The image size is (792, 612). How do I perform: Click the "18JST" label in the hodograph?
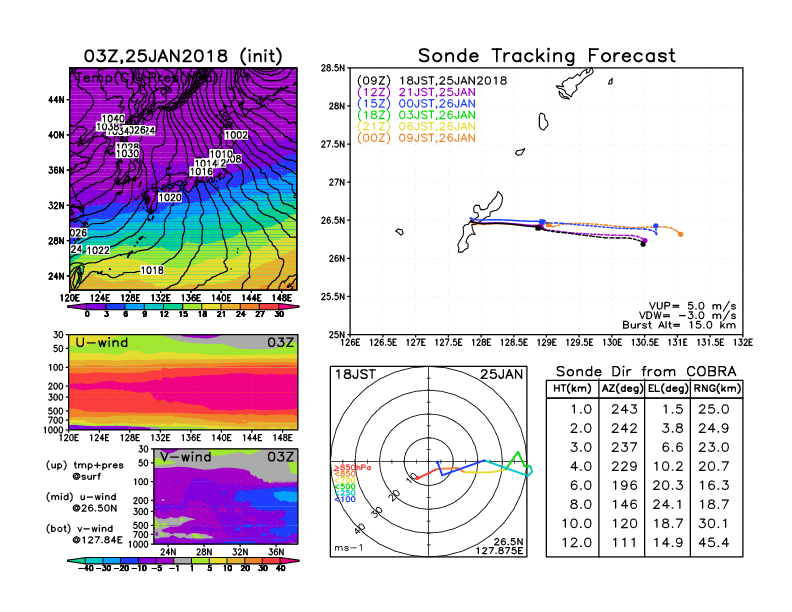click(356, 374)
